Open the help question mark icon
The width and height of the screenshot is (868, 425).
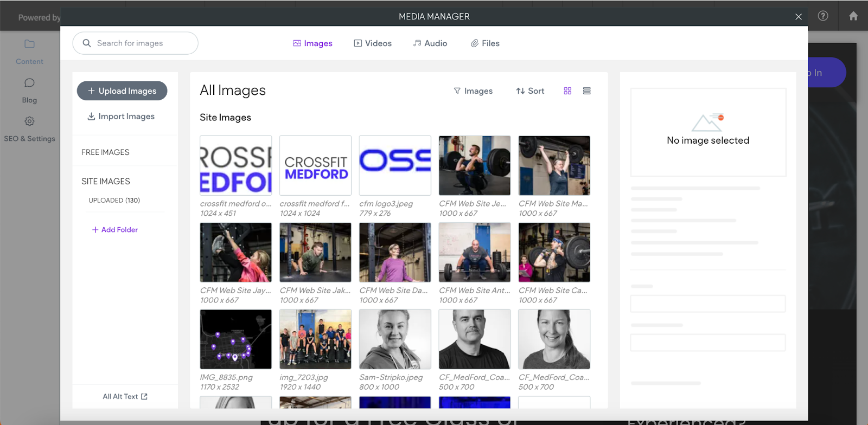[x=823, y=16]
